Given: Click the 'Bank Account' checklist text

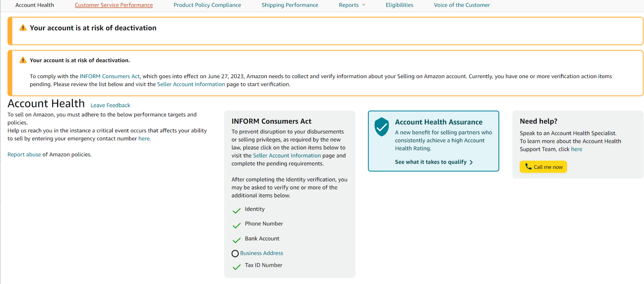Looking at the screenshot, I should [x=262, y=239].
